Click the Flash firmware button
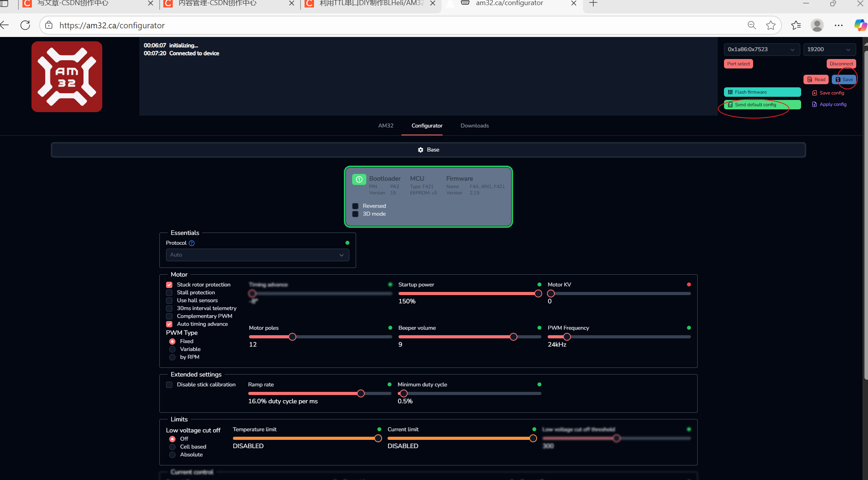 (762, 92)
